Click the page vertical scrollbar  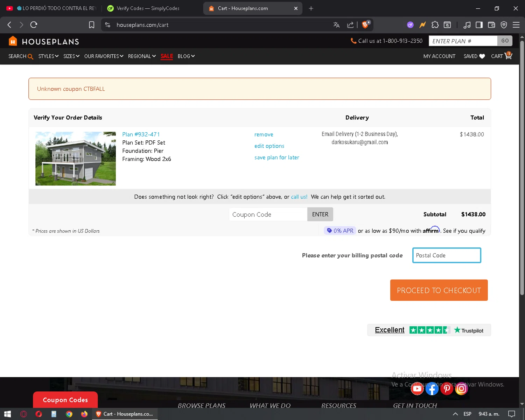pyautogui.click(x=522, y=168)
